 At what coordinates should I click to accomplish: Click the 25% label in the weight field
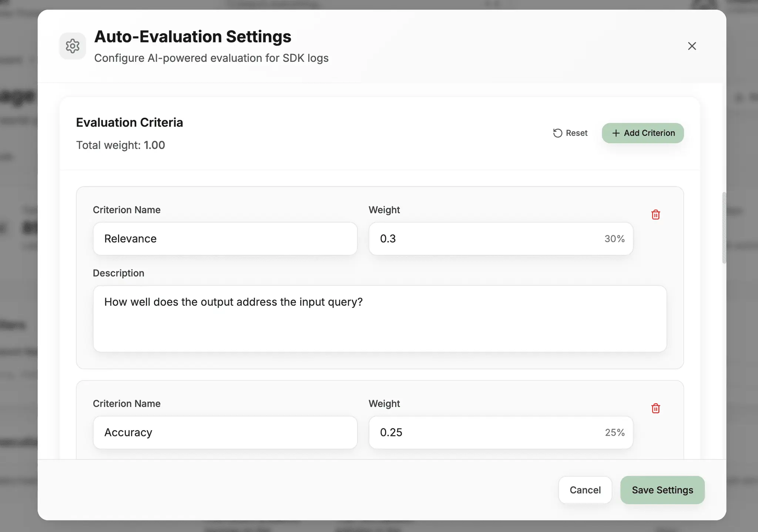(x=615, y=432)
